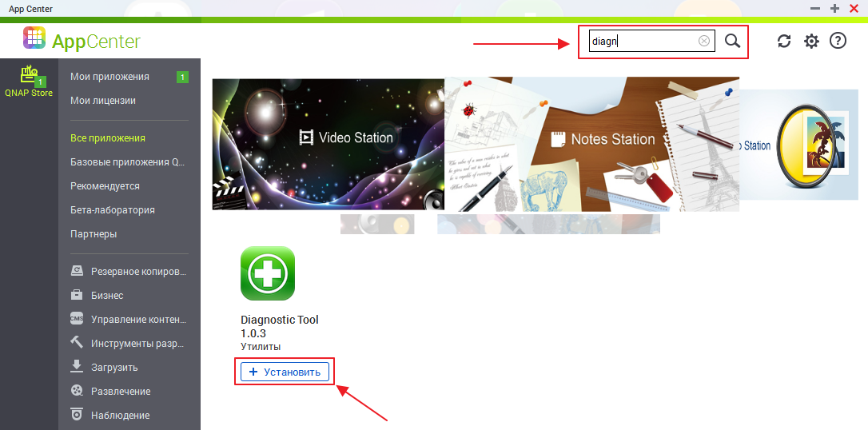This screenshot has height=430, width=868.
Task: Open Управление контентом category label
Action: click(138, 320)
